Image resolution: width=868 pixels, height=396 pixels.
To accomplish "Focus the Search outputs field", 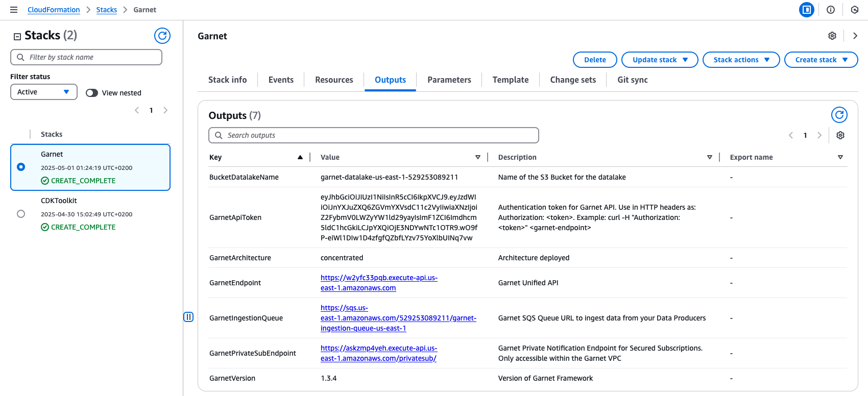I will coord(374,135).
